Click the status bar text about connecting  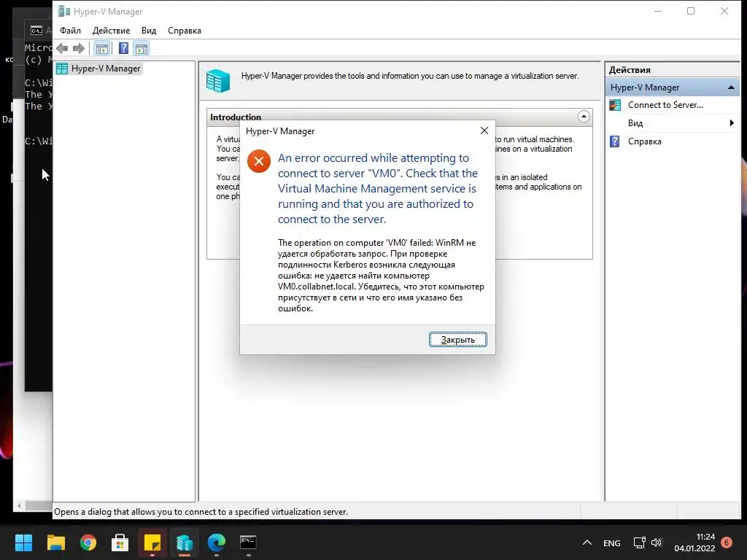(201, 512)
